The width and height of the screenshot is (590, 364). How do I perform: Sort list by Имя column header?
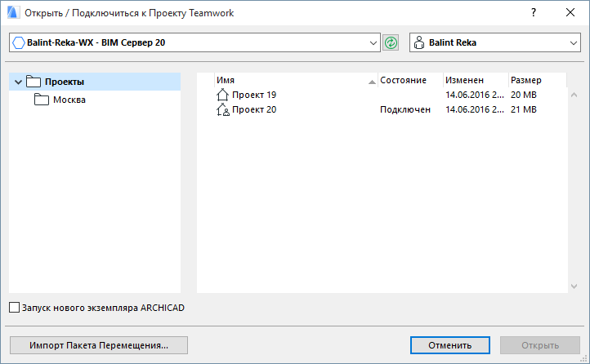point(296,80)
